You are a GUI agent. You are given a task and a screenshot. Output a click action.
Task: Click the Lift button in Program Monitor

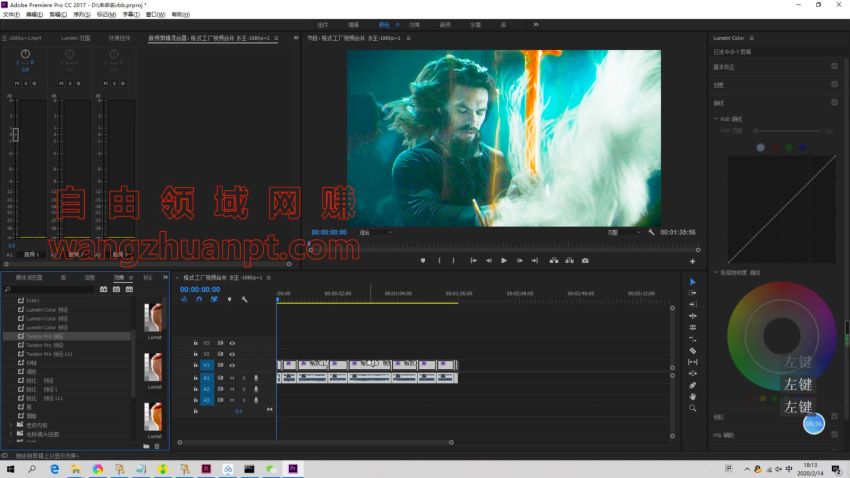(x=553, y=261)
